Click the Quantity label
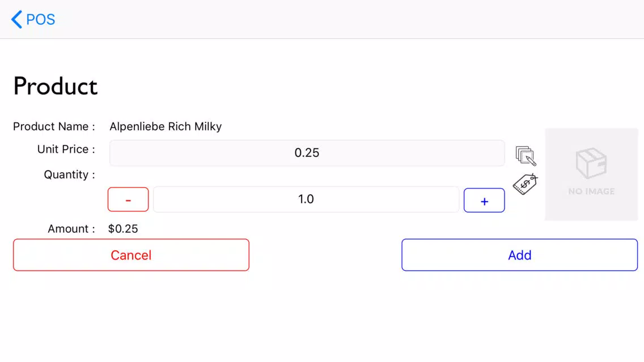 click(x=69, y=175)
